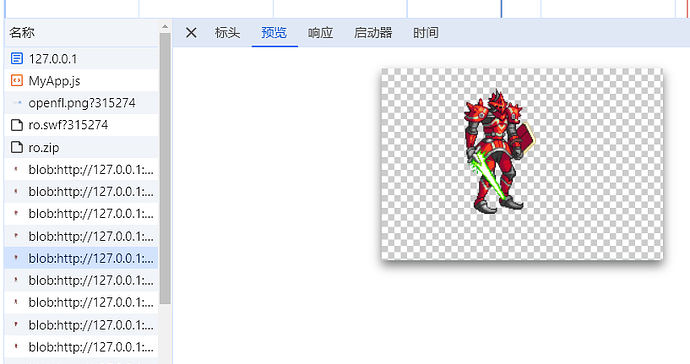The height and width of the screenshot is (364, 690).
Task: Select the first blob request thumbnail icon
Action: coord(16,169)
